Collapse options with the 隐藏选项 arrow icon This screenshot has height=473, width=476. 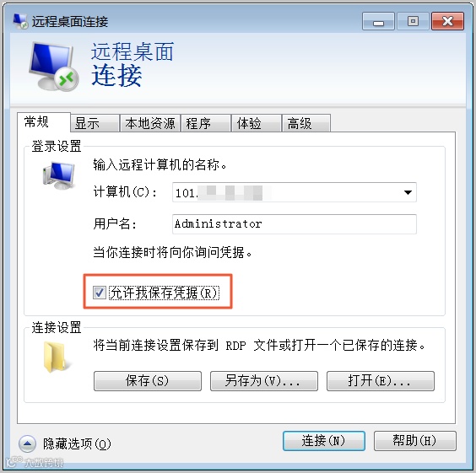(x=27, y=443)
